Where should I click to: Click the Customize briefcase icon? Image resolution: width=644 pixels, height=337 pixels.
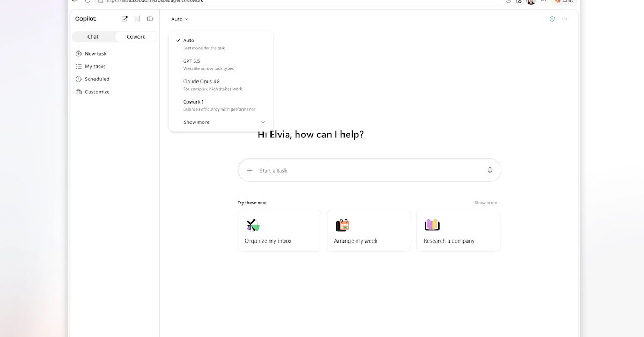coord(78,92)
